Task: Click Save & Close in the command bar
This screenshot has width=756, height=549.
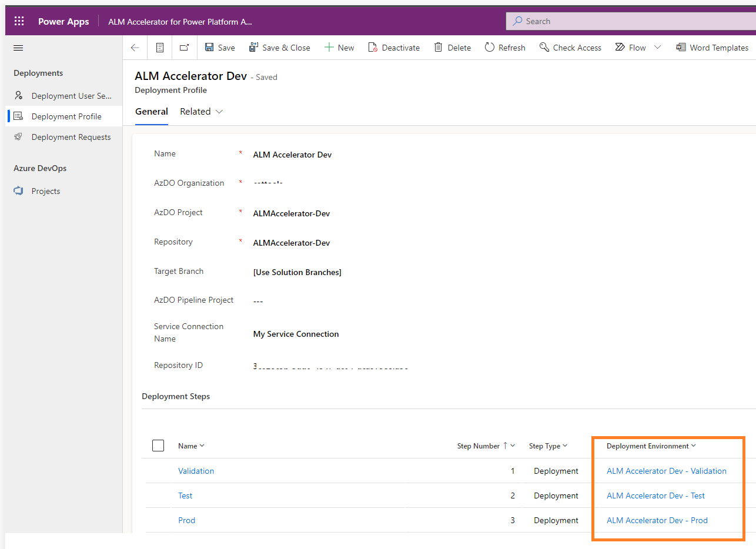Action: coord(280,47)
